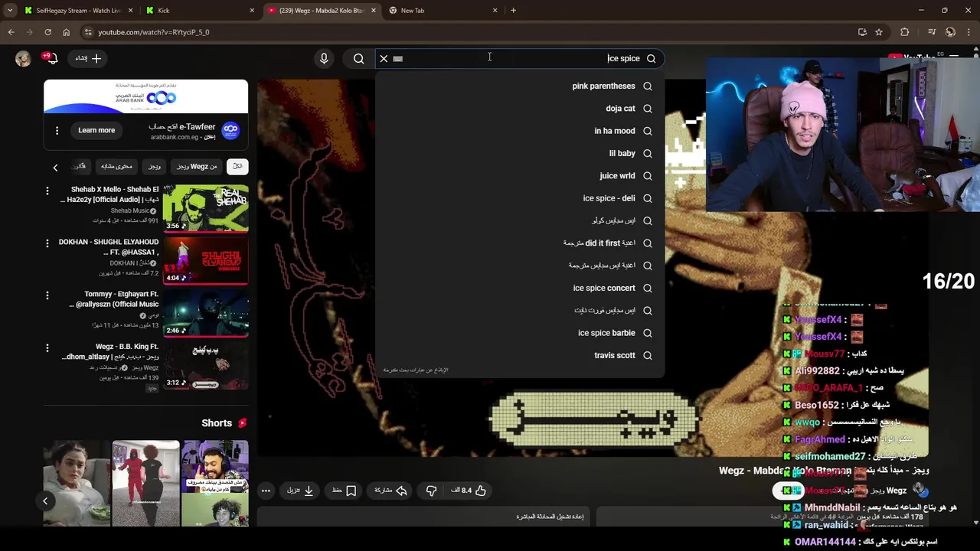Open options menu for Shehab X Mello video
This screenshot has height=551, width=980.
[47, 191]
